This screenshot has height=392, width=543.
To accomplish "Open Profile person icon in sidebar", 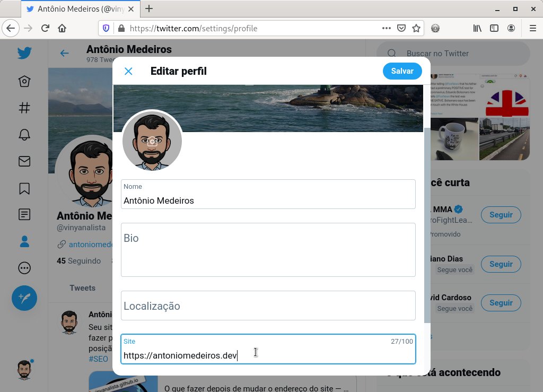I will [x=24, y=241].
